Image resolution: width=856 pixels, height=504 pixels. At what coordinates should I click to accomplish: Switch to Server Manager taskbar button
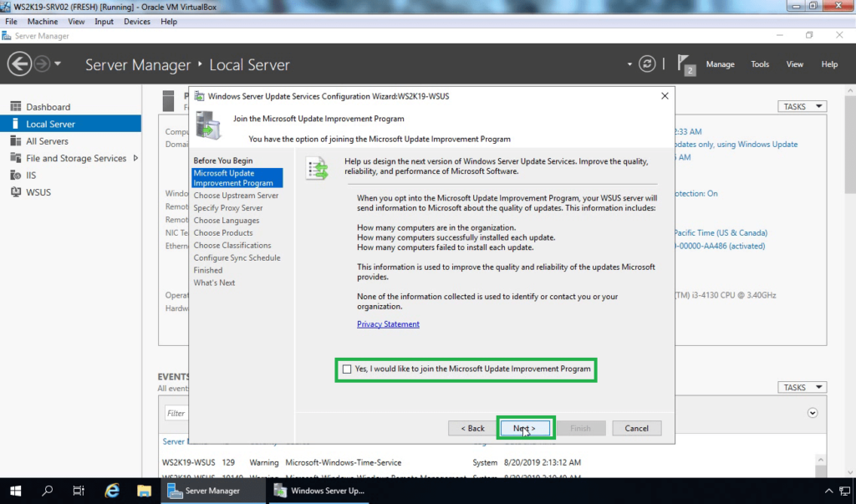[212, 491]
